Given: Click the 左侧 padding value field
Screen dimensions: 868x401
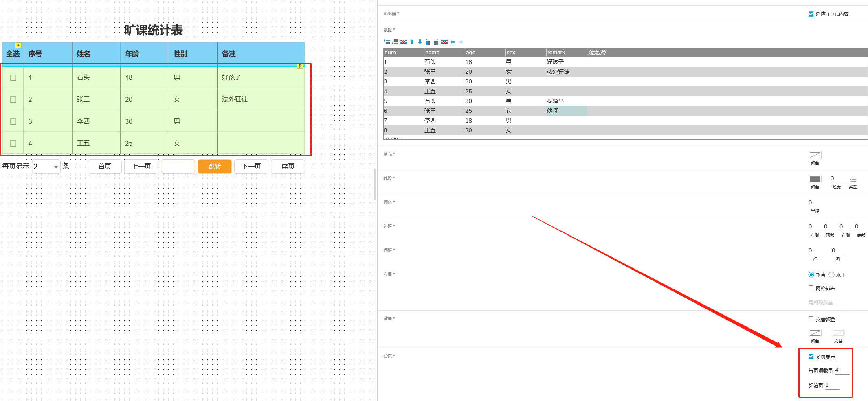Looking at the screenshot, I should coord(814,227).
